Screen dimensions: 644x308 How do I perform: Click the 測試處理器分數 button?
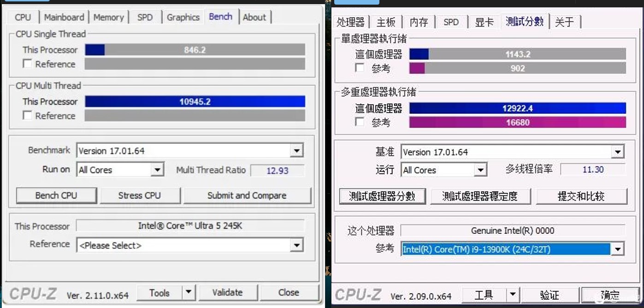(x=382, y=196)
